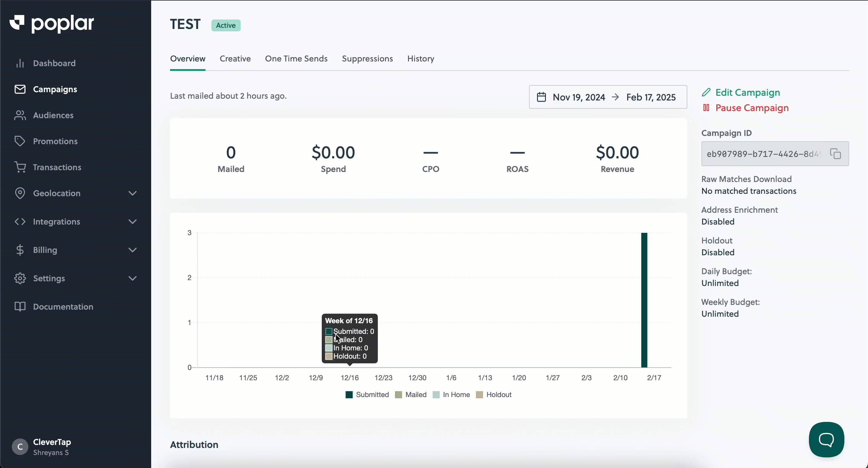The width and height of the screenshot is (868, 468).
Task: Click the Promotions tag icon
Action: click(x=20, y=141)
